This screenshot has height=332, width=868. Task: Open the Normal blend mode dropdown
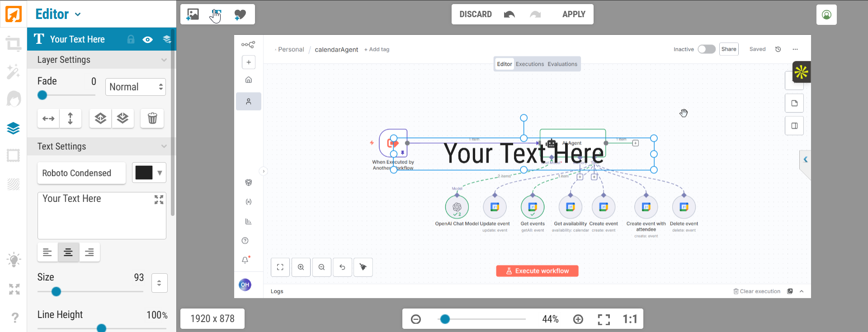tap(136, 87)
